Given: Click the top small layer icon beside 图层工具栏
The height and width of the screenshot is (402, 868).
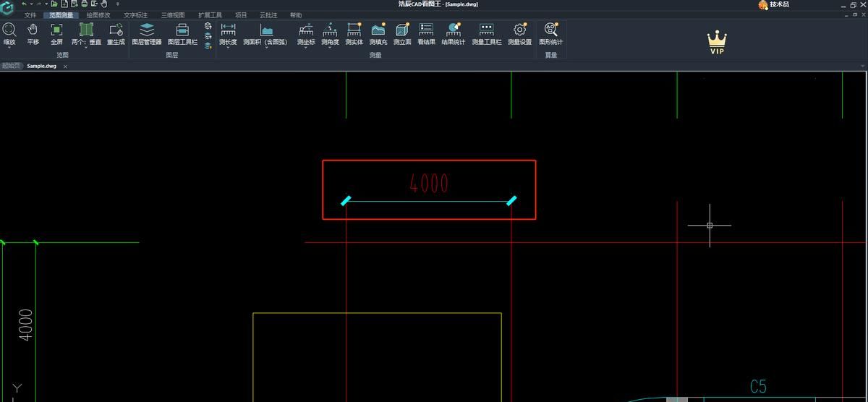Looking at the screenshot, I should [208, 26].
